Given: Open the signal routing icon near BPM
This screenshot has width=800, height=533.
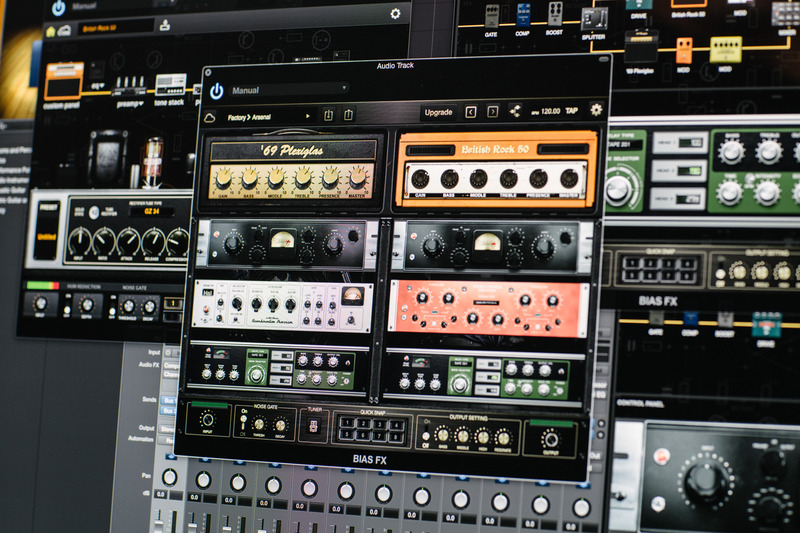Looking at the screenshot, I should (515, 111).
